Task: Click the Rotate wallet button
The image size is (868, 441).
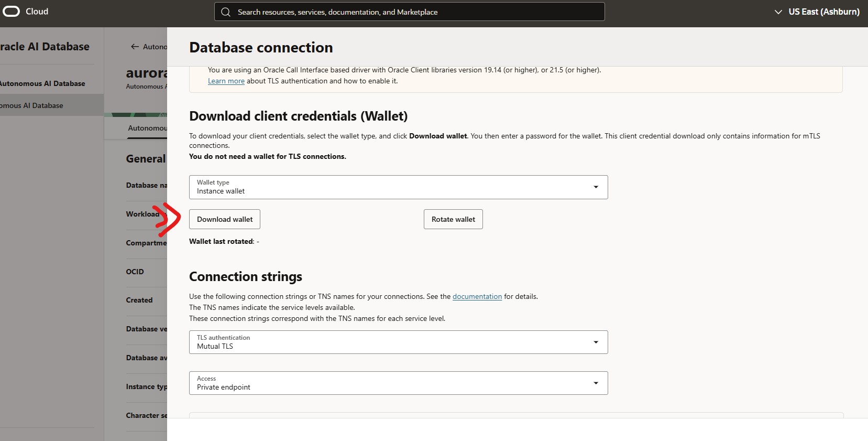Action: pyautogui.click(x=453, y=219)
